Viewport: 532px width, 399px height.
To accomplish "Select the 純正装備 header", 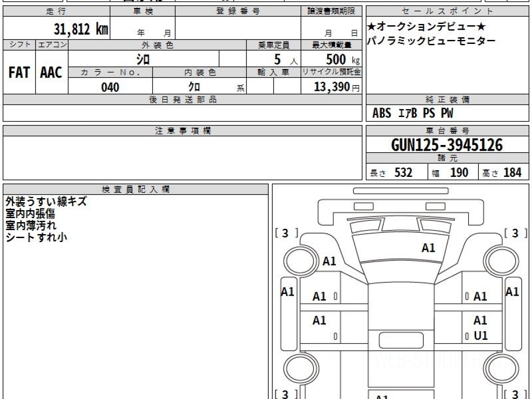I will click(x=448, y=100).
